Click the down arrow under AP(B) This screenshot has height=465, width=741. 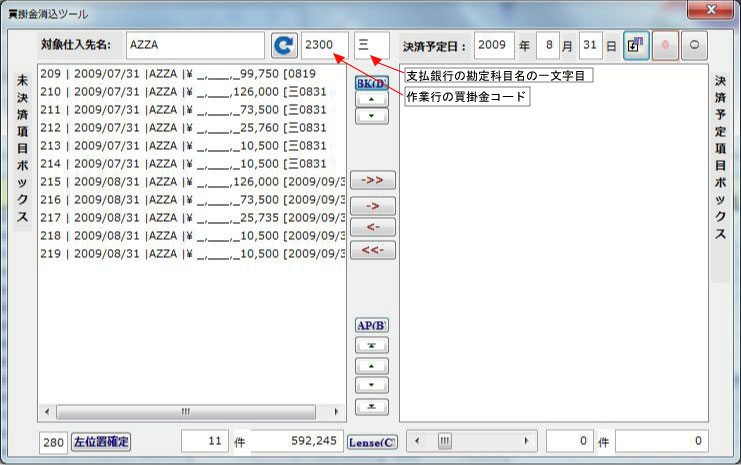(371, 385)
